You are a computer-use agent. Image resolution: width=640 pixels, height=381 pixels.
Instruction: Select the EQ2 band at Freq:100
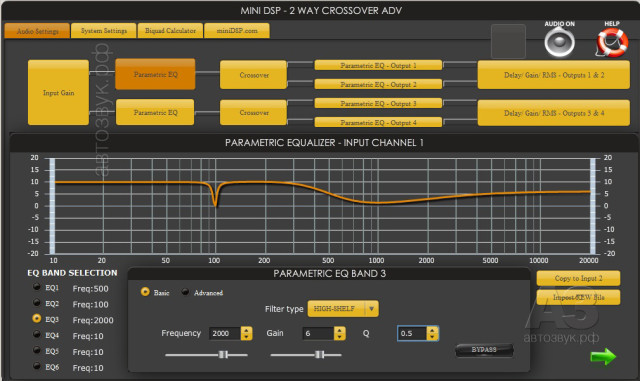37,303
